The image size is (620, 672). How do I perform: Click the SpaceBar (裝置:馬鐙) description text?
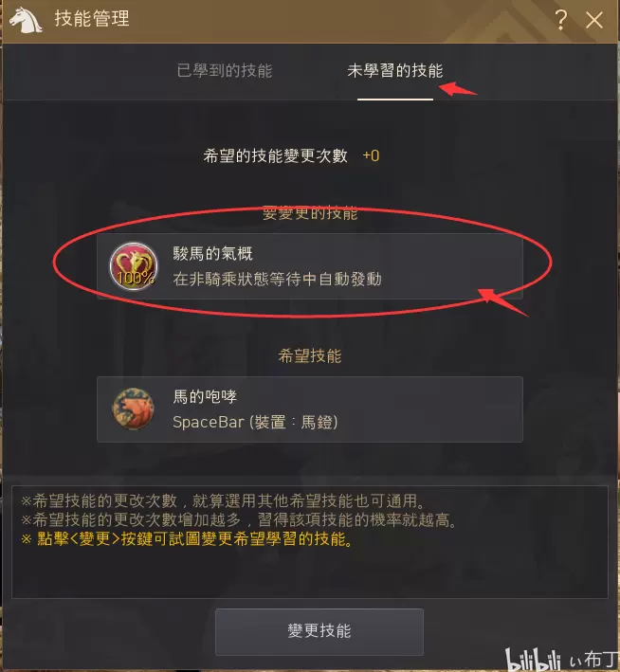coord(255,422)
